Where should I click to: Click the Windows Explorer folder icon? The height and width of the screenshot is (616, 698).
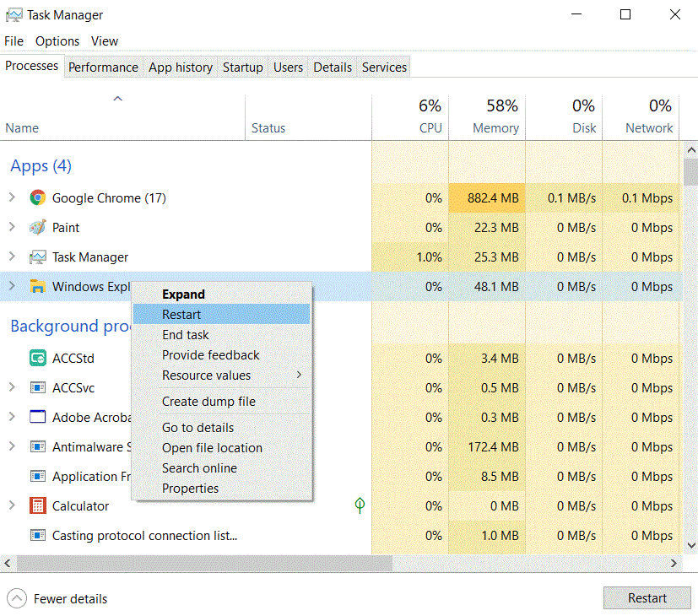(37, 287)
